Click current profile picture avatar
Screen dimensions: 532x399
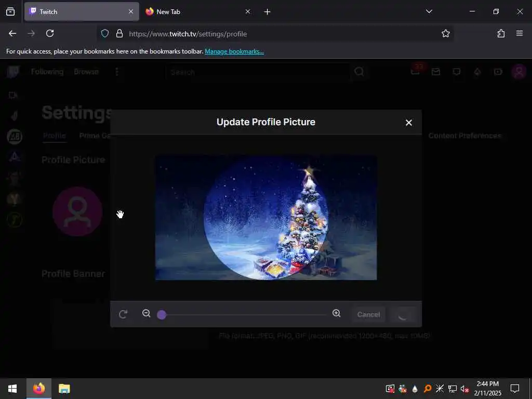[77, 211]
